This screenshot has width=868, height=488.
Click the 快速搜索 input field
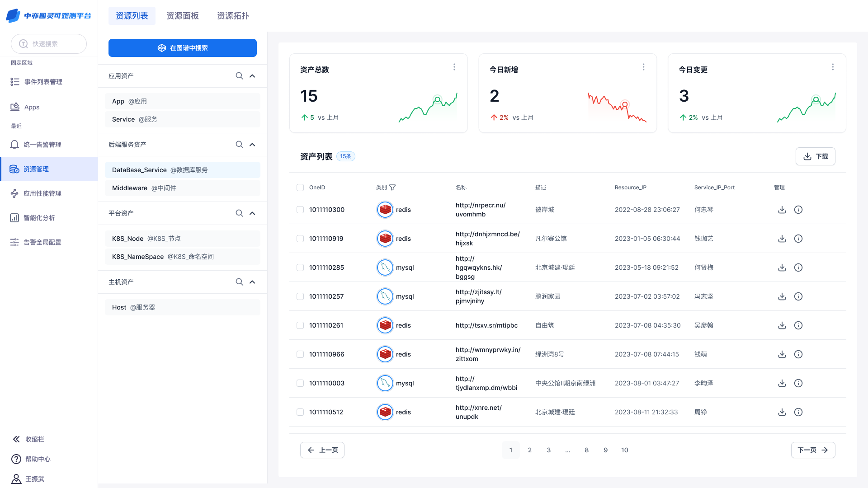(49, 44)
